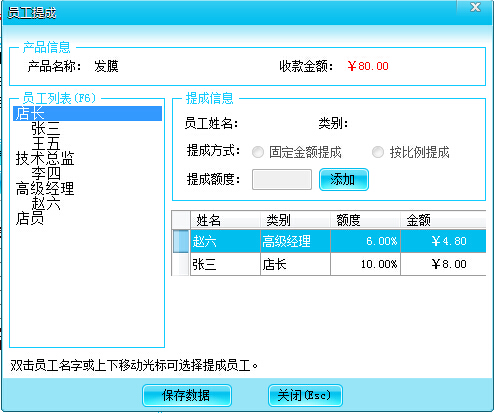494x413 pixels.
Task: Click the 添加 button
Action: coord(344,179)
